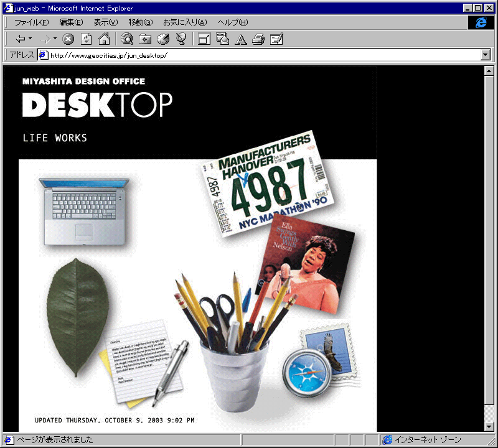The image size is (498, 448).
Task: Open the Favorites folder toolbar icon
Action: pyautogui.click(x=145, y=39)
